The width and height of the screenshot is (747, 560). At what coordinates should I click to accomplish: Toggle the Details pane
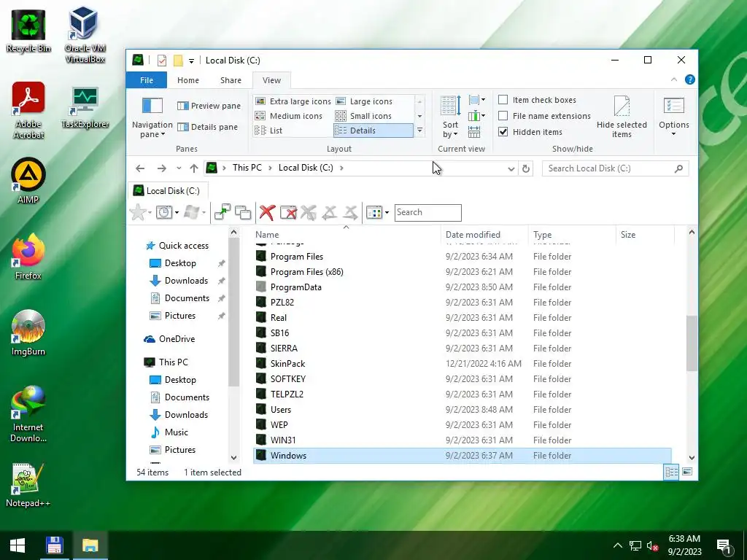pos(207,127)
